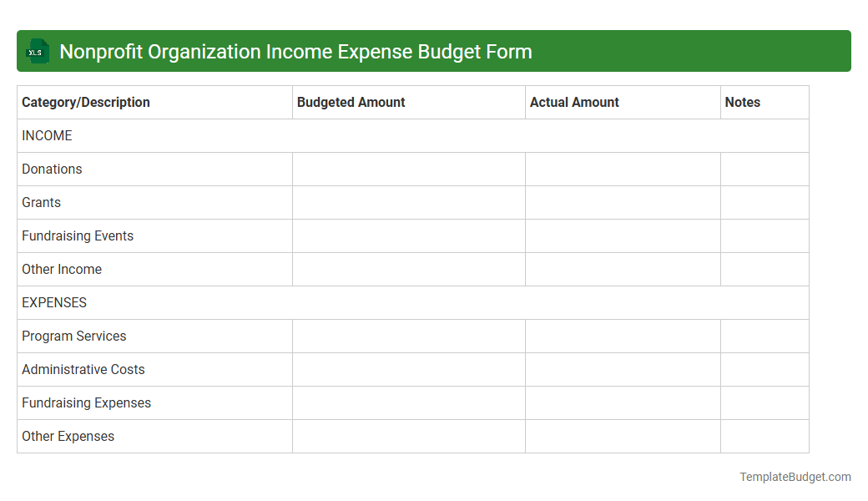Select the Budgeted Amount column header
Viewport: 868px width, 501px height.
pos(351,102)
